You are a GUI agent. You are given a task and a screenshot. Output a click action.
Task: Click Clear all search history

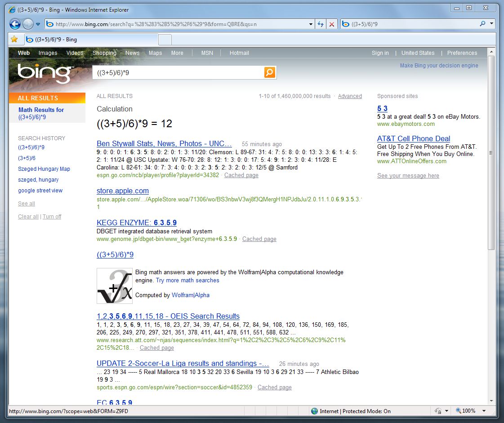pyautogui.click(x=28, y=217)
